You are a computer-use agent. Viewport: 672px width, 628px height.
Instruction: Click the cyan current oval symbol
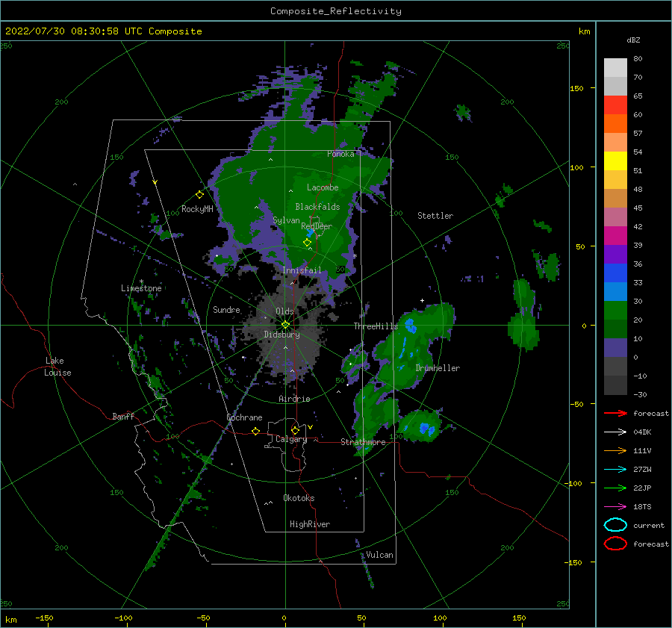(615, 525)
